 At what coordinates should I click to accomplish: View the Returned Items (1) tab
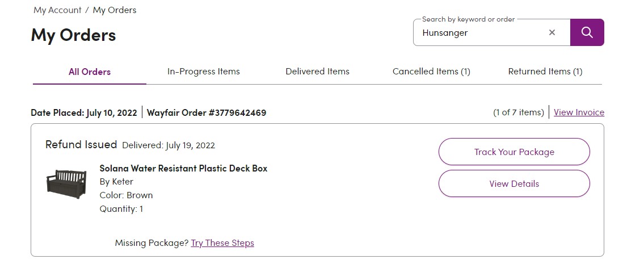point(545,72)
